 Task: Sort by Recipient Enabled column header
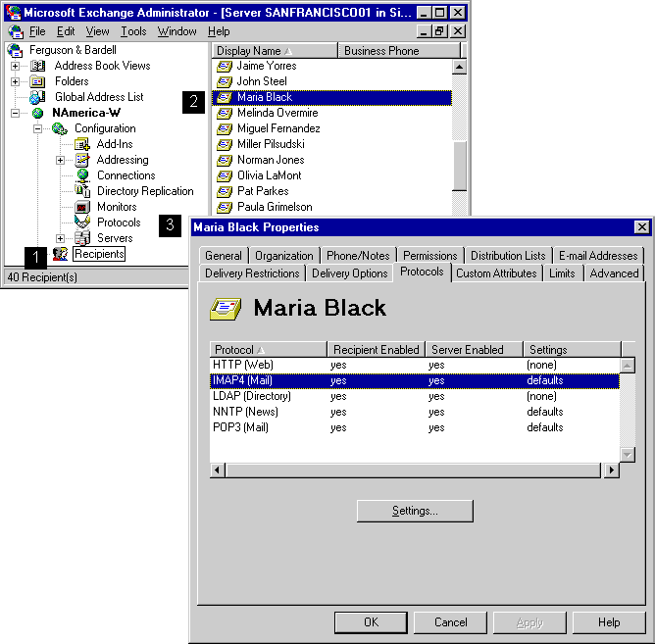click(x=376, y=350)
